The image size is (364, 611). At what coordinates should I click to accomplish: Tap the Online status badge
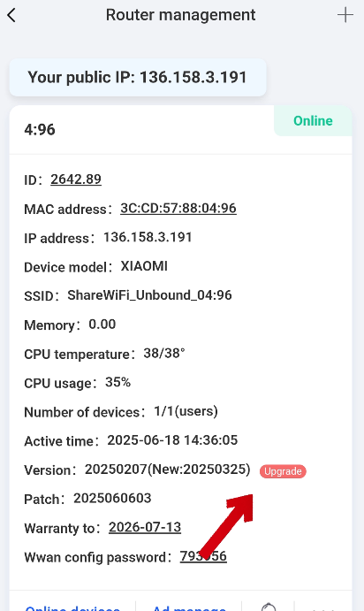click(313, 121)
